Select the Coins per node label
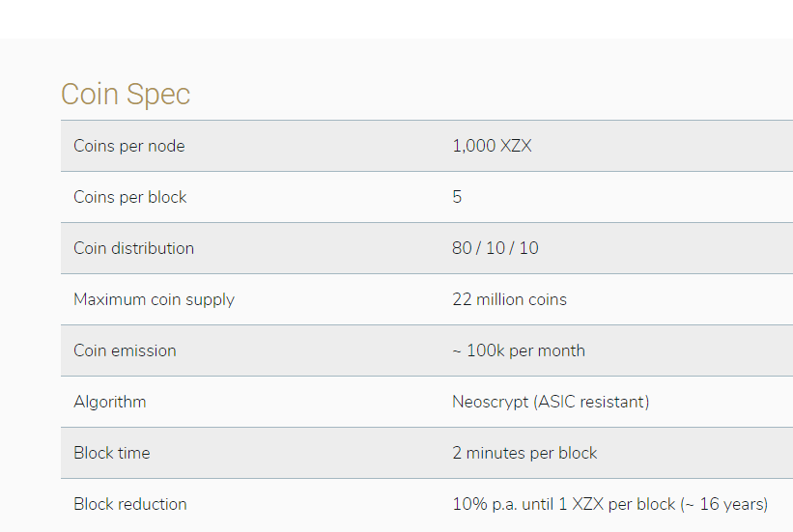The image size is (793, 532). (x=128, y=146)
